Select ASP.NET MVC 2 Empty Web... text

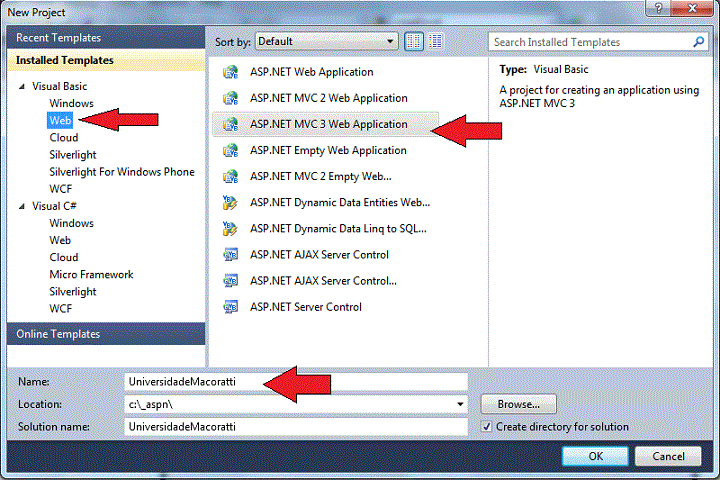pyautogui.click(x=321, y=177)
